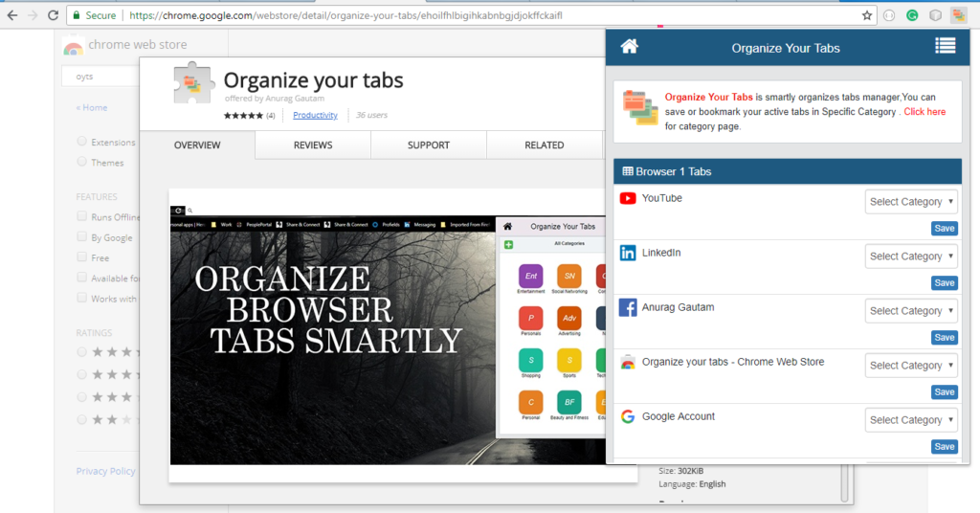Enable the Runs Offline checkbox
This screenshot has width=980, height=513.
(82, 217)
